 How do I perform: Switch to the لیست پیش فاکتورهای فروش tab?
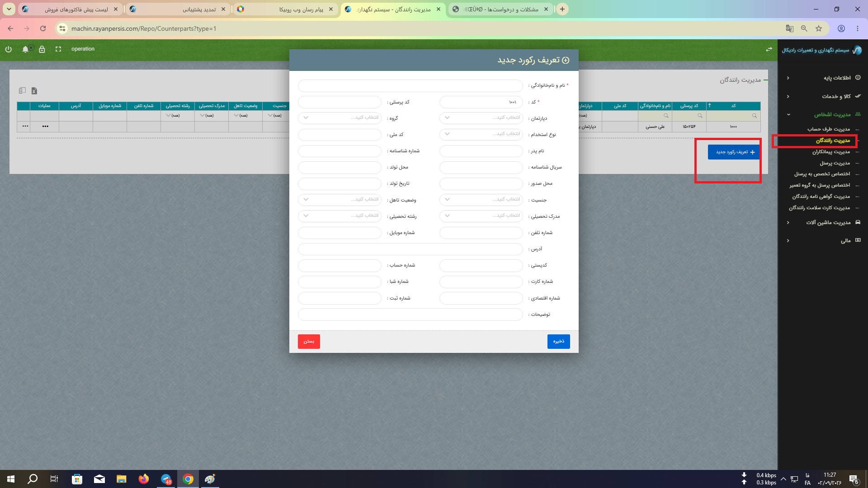[x=71, y=9]
